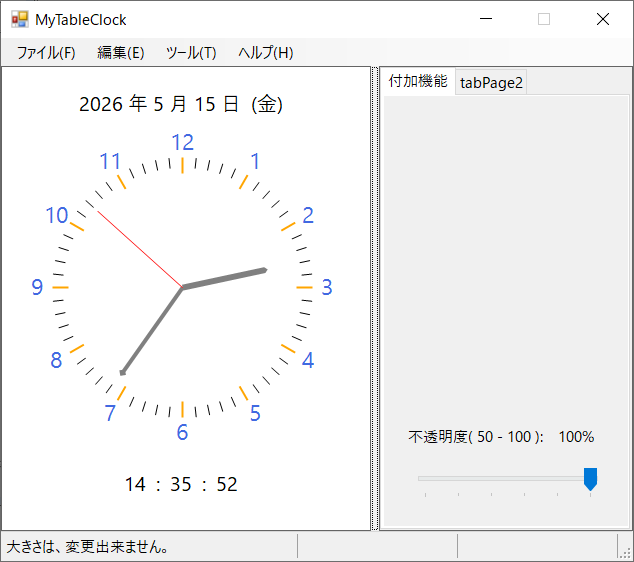Image resolution: width=634 pixels, height=562 pixels.
Task: Click the status bar resize grip
Action: coord(626,553)
